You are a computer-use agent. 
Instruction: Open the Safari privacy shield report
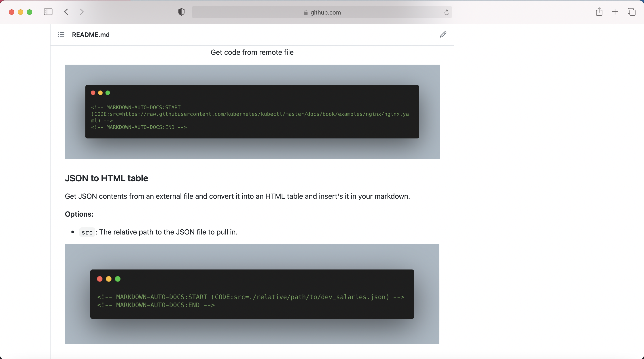pyautogui.click(x=181, y=12)
